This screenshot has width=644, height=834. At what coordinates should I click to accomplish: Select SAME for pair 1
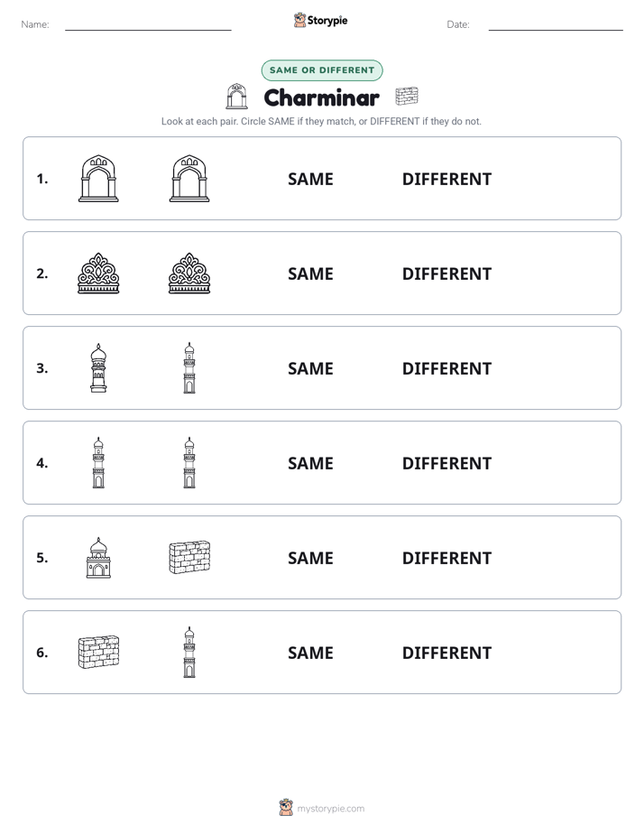pos(310,180)
